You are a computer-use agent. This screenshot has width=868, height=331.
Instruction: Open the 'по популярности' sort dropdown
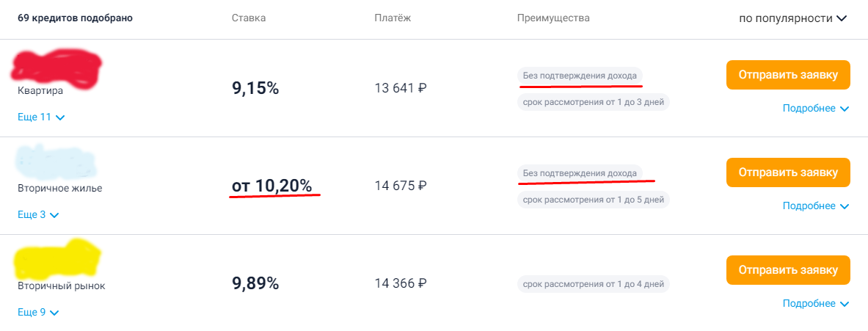(x=792, y=18)
